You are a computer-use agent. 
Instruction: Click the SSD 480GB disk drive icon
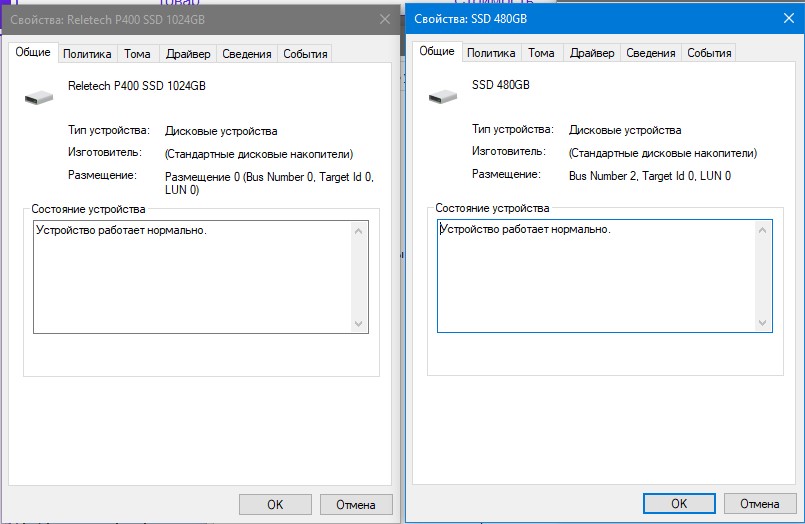point(443,95)
